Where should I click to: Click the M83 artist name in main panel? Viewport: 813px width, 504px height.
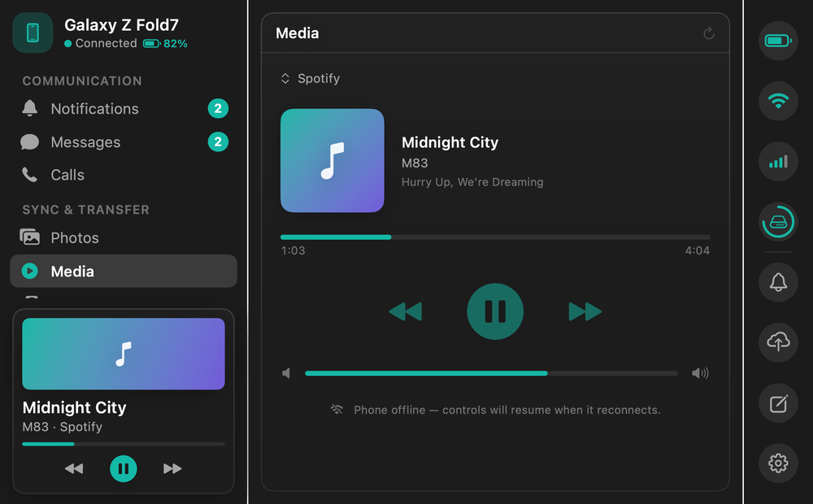pos(415,163)
